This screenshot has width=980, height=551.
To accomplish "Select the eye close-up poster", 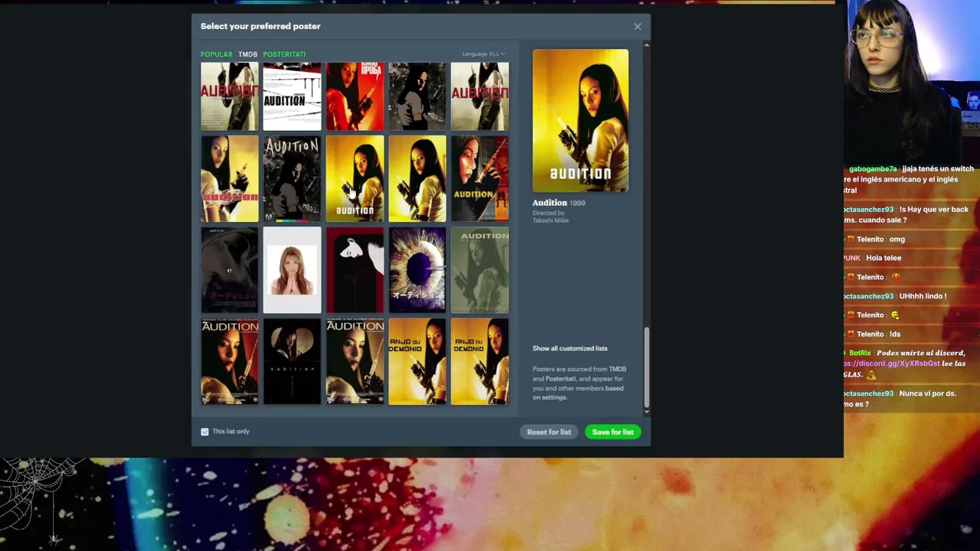I will [x=417, y=270].
